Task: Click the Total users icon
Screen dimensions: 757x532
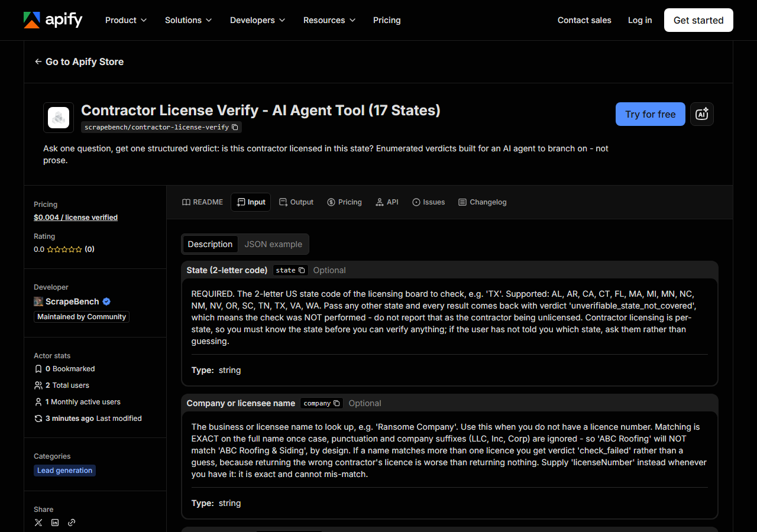Action: tap(38, 385)
